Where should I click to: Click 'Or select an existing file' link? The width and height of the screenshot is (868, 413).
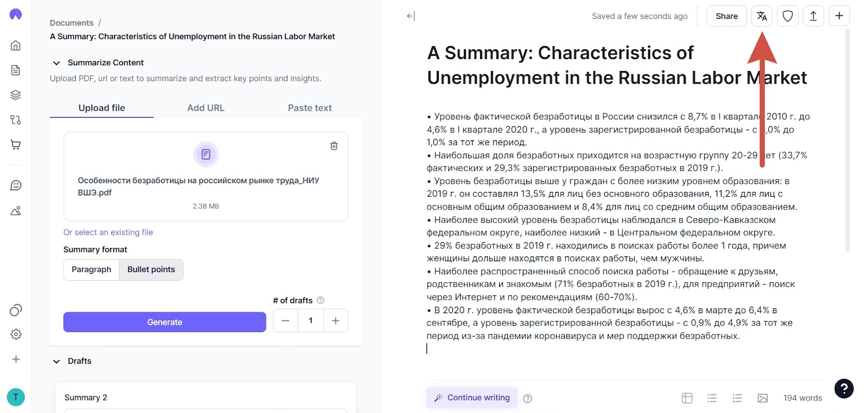(x=108, y=233)
